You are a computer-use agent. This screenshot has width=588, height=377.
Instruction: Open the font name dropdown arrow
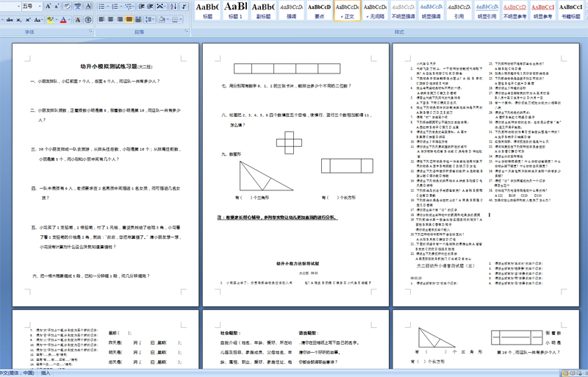18,7
